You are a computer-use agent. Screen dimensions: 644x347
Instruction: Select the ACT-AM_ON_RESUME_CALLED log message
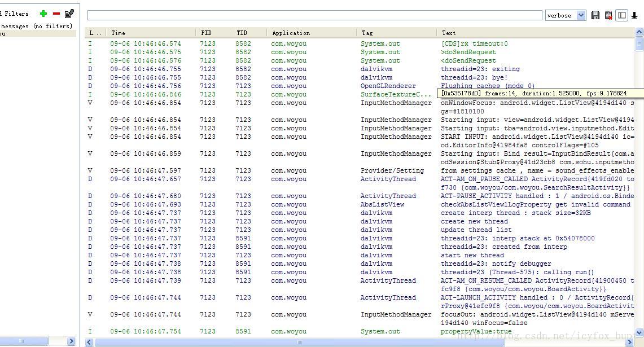[537, 284]
